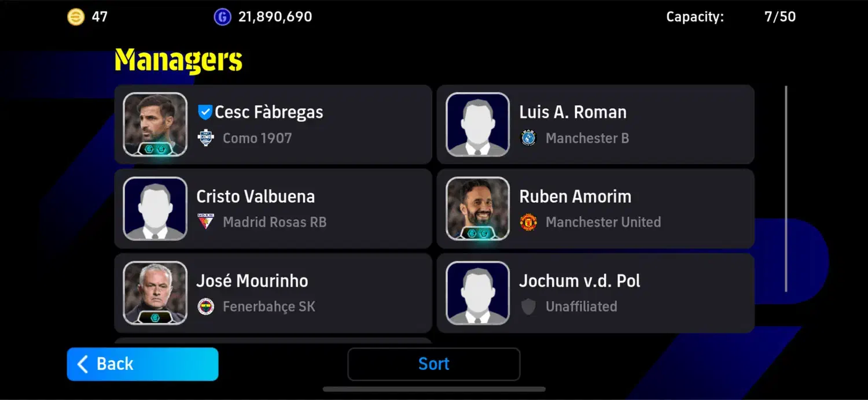Image resolution: width=868 pixels, height=400 pixels.
Task: Go Back to previous screen
Action: [x=142, y=364]
